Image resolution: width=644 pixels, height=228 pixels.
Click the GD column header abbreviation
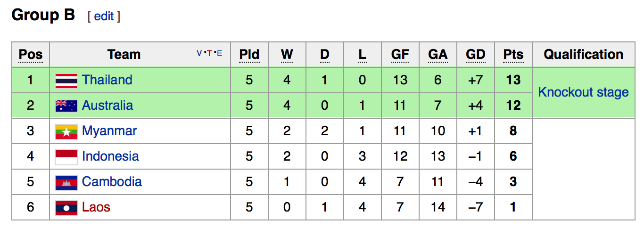(x=475, y=55)
